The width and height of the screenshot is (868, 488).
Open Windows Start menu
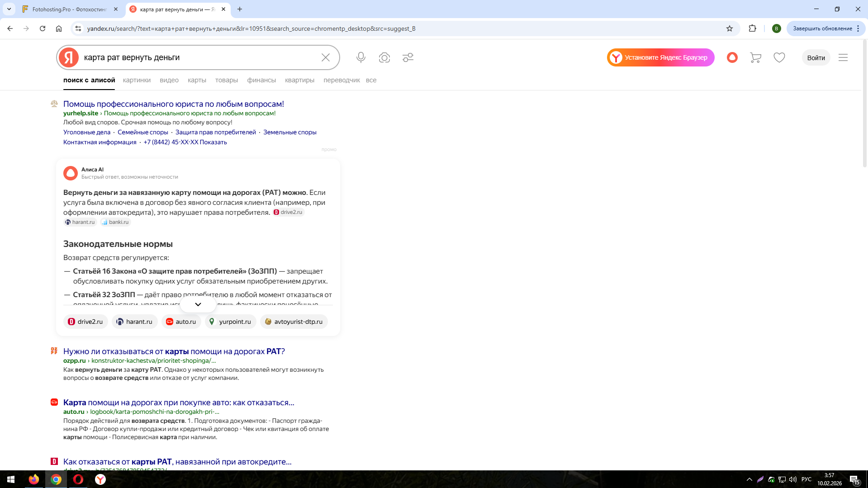[11, 479]
